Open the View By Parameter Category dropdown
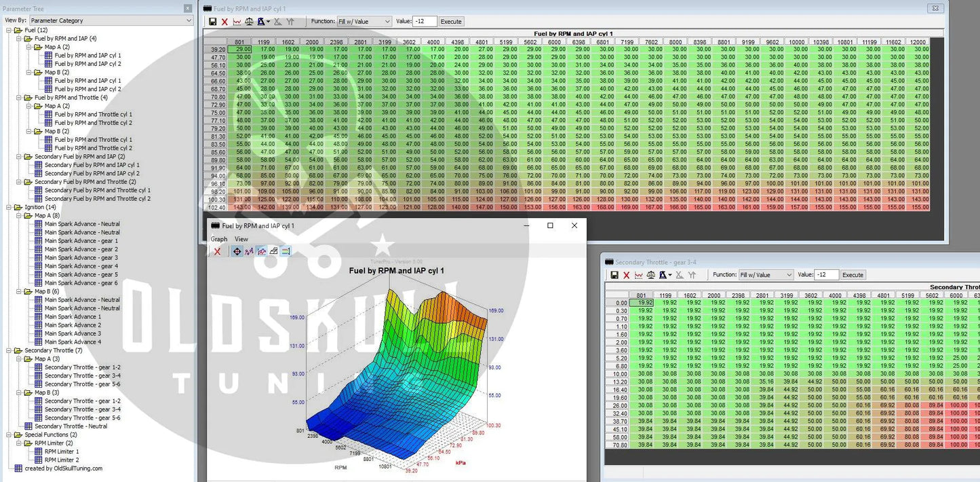Image resolution: width=980 pixels, height=482 pixels. [111, 21]
